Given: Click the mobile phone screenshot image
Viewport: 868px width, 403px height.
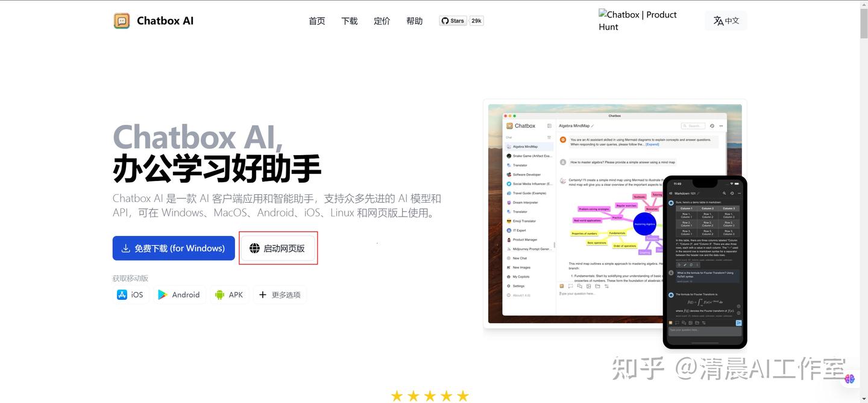Looking at the screenshot, I should 705,262.
